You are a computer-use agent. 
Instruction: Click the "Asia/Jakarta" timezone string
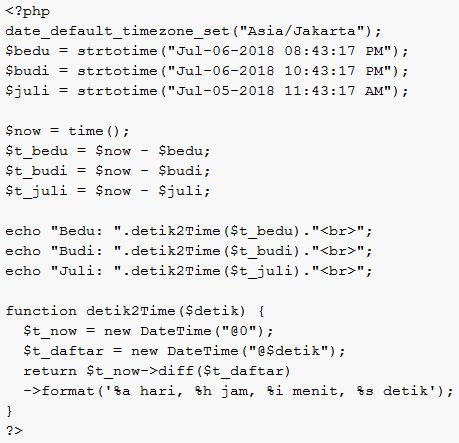tap(302, 31)
